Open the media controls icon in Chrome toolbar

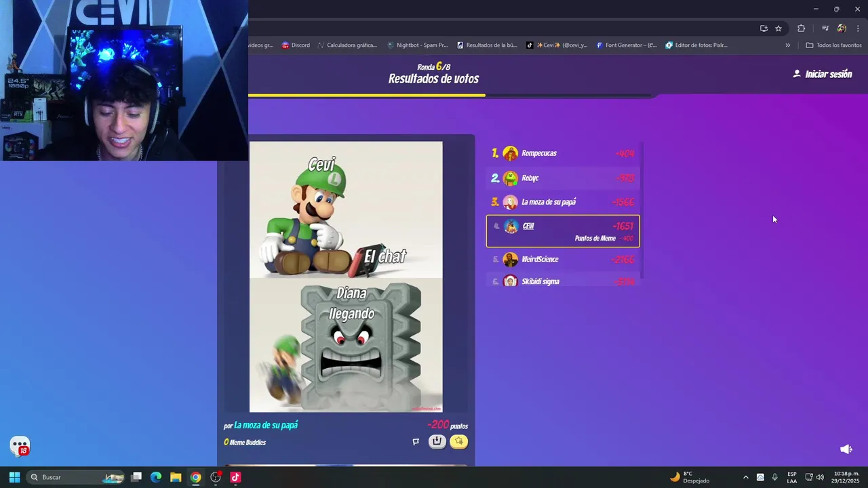[x=825, y=28]
